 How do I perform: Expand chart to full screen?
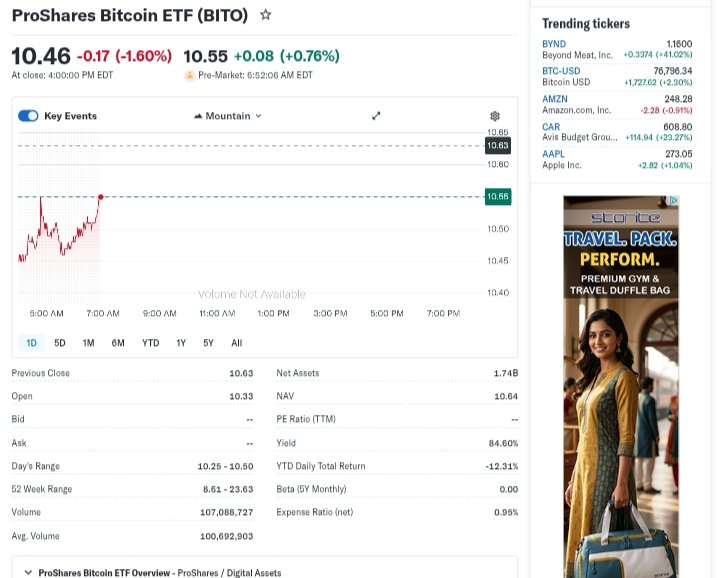[x=377, y=116]
